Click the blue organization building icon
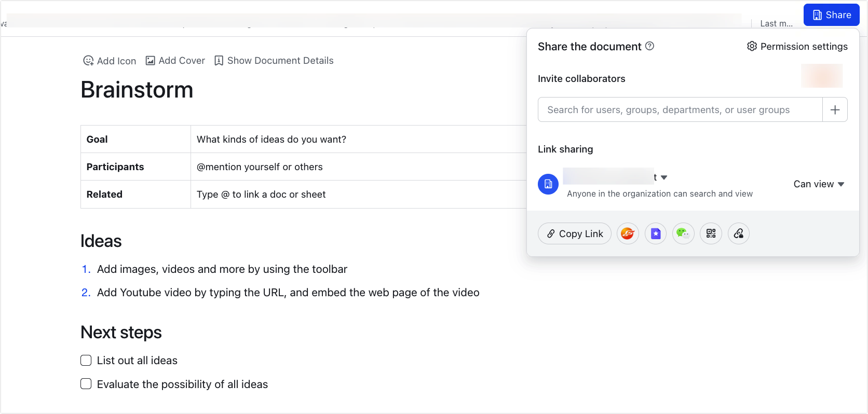This screenshot has width=868, height=414. point(548,184)
